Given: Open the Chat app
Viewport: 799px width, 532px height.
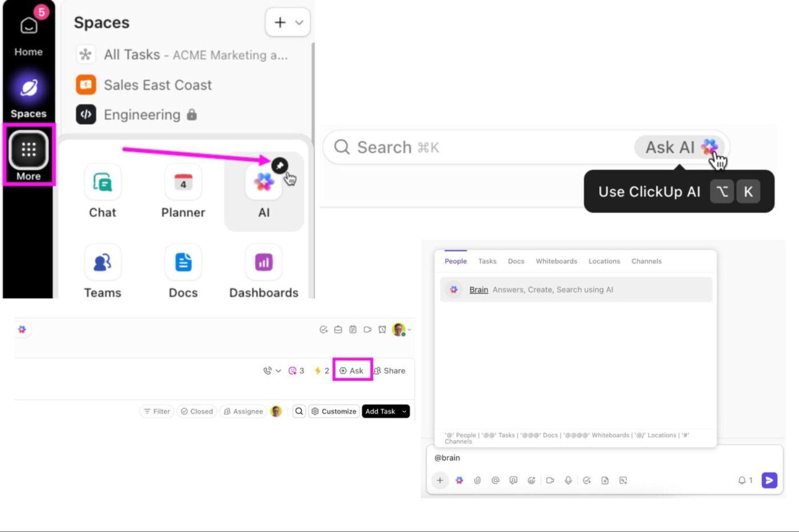Looking at the screenshot, I should tap(102, 188).
